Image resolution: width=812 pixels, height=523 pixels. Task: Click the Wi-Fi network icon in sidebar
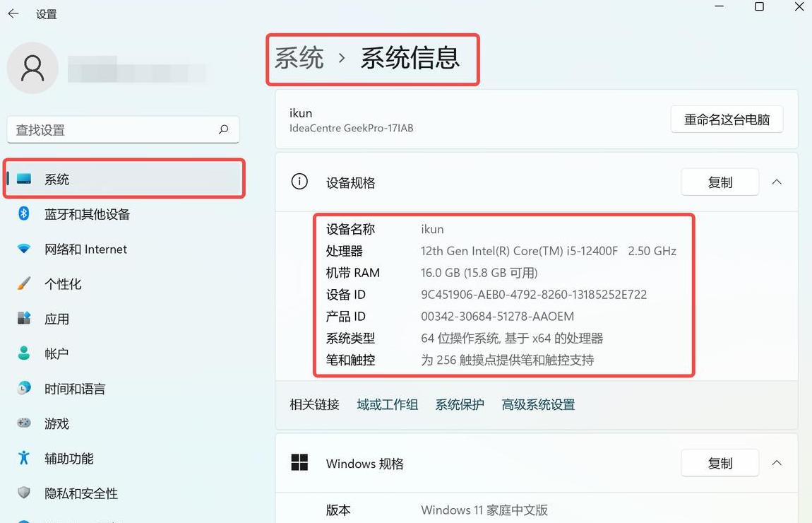[x=24, y=249]
